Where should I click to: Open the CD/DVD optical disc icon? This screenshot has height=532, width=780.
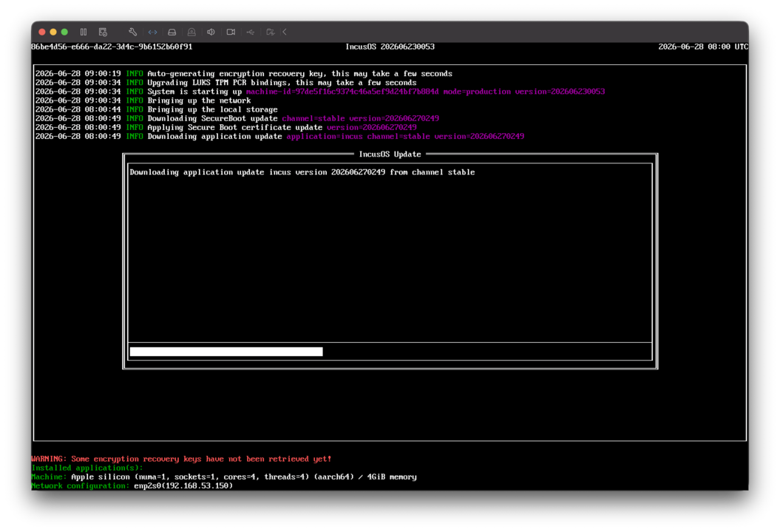click(191, 32)
